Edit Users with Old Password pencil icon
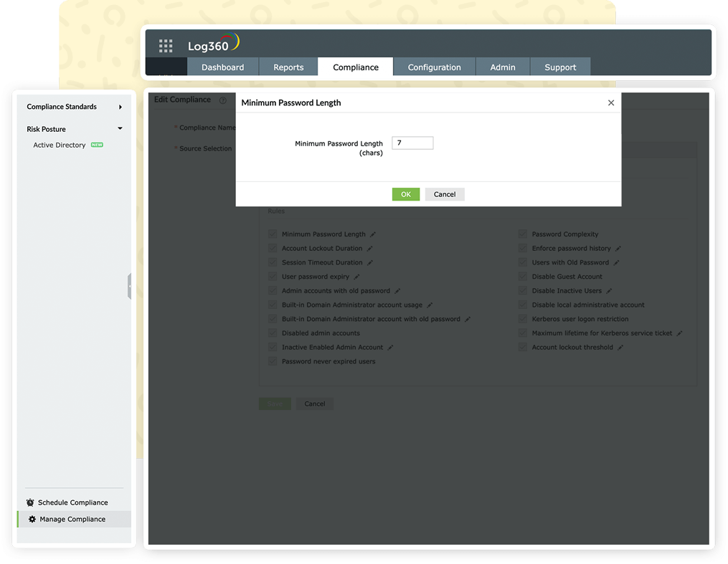This screenshot has height=564, width=728. (616, 262)
